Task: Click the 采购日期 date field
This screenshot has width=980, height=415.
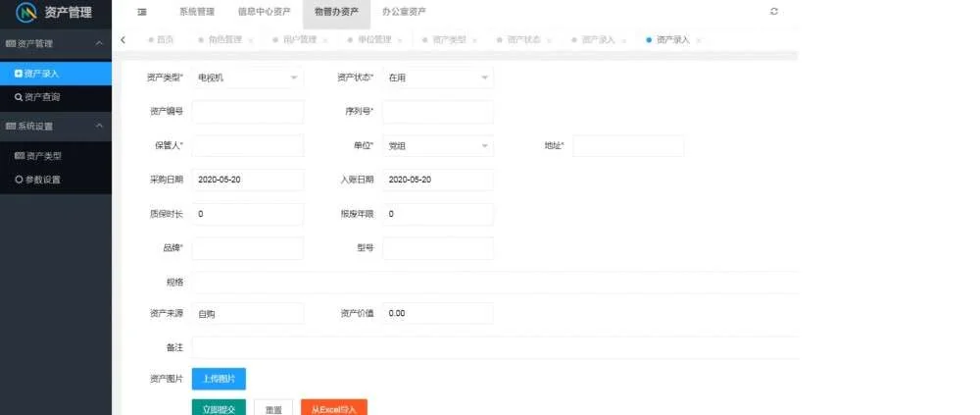Action: coord(247,181)
